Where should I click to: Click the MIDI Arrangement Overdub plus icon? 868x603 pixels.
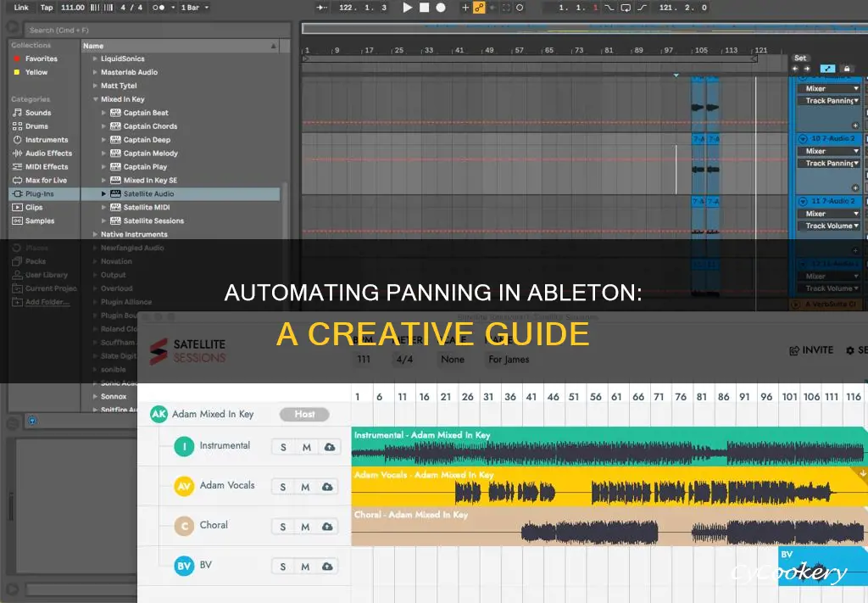[465, 7]
